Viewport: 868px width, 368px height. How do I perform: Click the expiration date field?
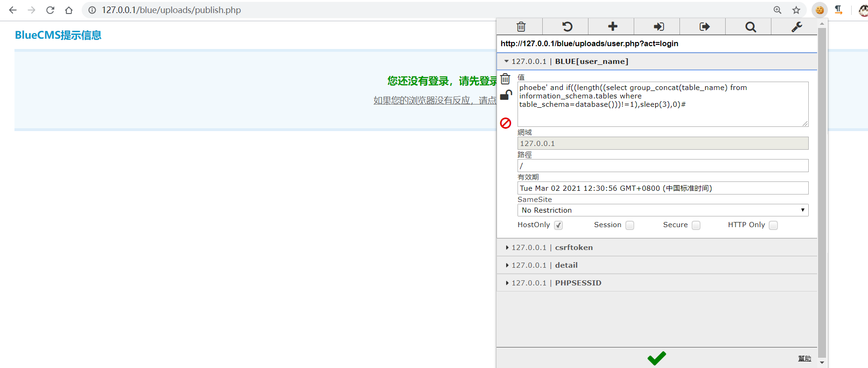(663, 188)
